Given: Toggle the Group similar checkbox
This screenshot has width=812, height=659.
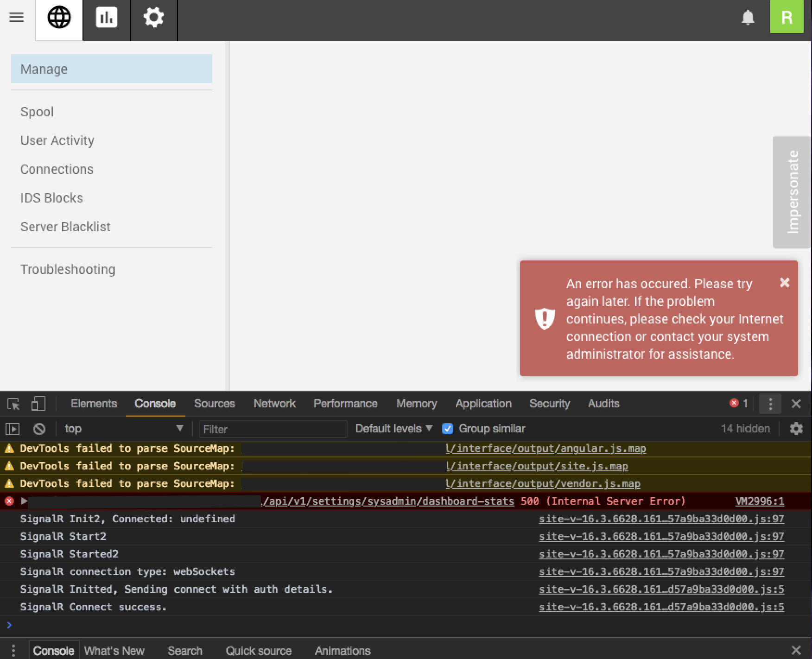Looking at the screenshot, I should click(448, 429).
